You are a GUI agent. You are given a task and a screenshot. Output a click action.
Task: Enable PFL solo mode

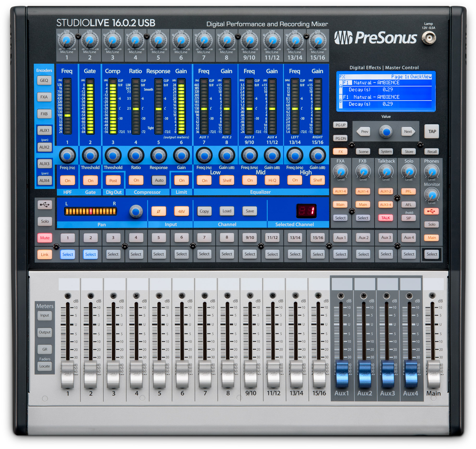point(409,191)
